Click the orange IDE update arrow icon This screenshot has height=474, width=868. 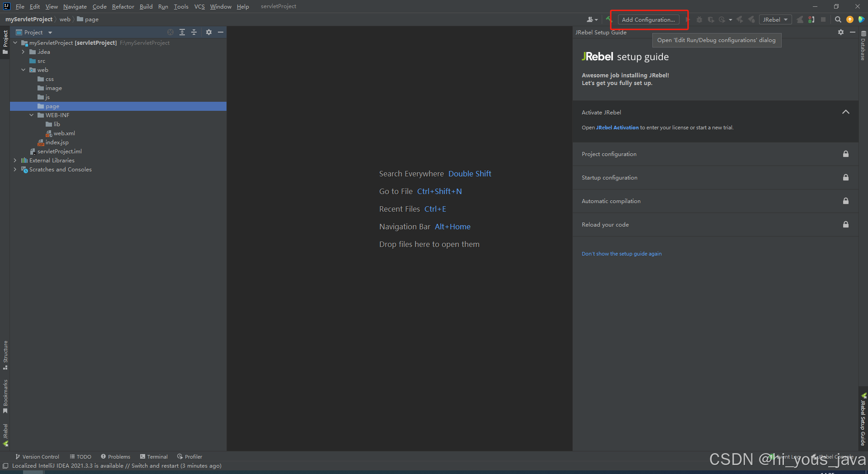[850, 19]
